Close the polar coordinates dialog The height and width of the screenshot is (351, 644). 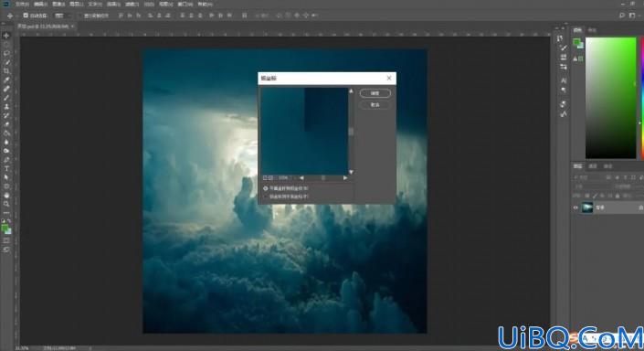coord(389,78)
